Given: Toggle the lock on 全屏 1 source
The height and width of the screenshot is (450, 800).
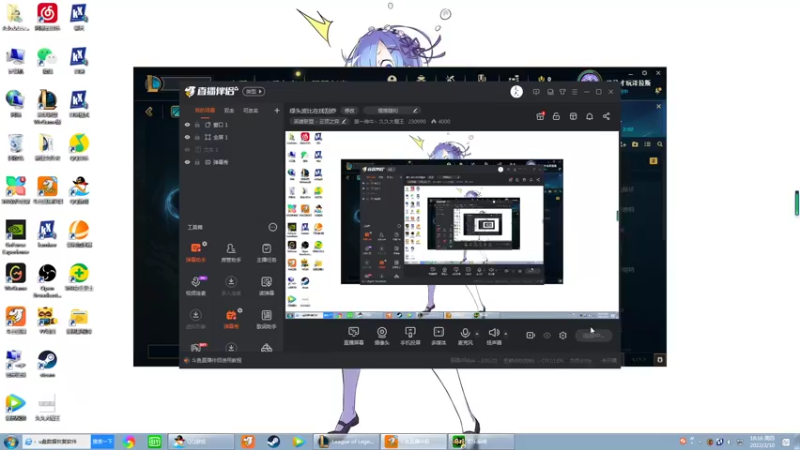Looking at the screenshot, I should [197, 137].
